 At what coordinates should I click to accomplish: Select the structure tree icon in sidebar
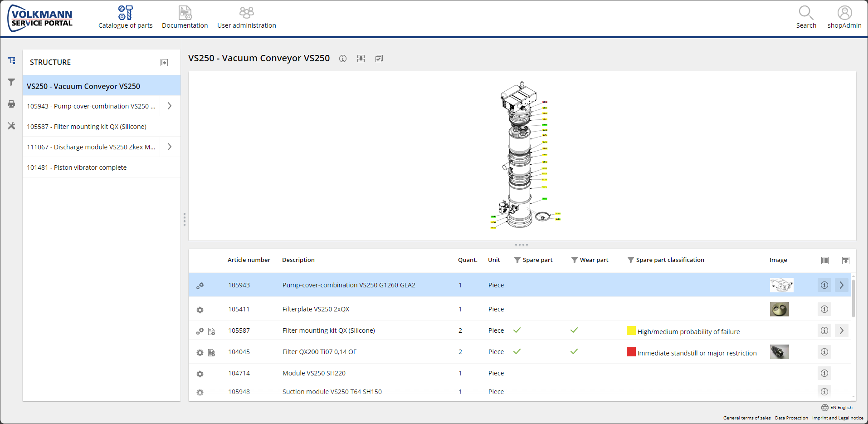11,60
